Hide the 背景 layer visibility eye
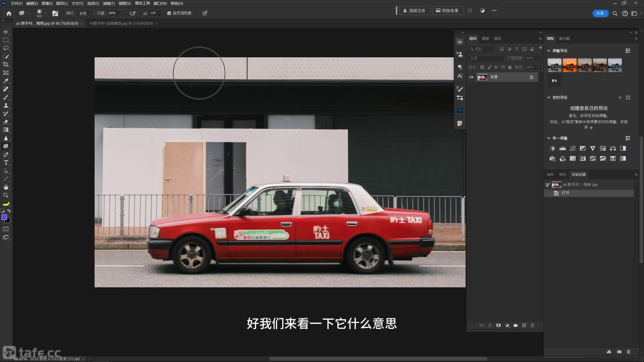 coord(471,77)
